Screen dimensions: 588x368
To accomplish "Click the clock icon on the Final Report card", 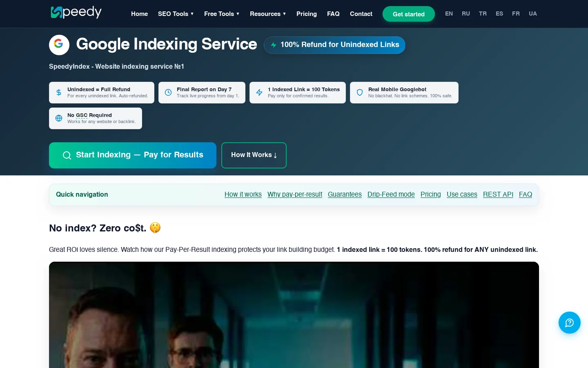I will click(168, 92).
